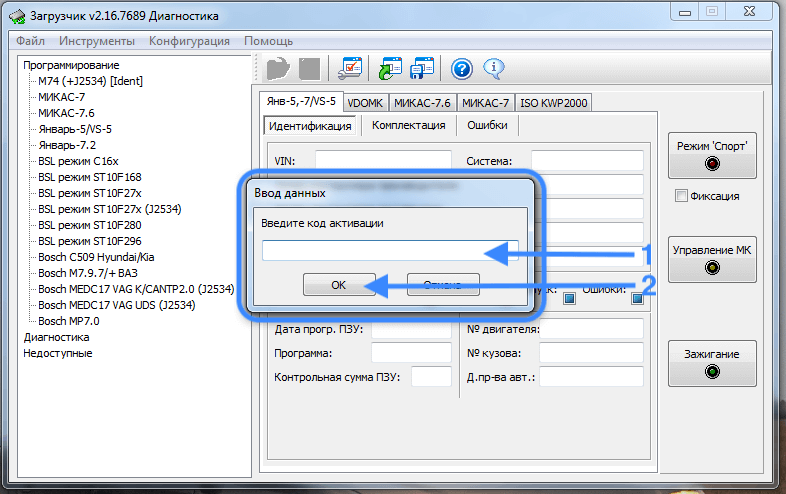The image size is (786, 494).
Task: Open the Инструменты menu
Action: (x=97, y=41)
